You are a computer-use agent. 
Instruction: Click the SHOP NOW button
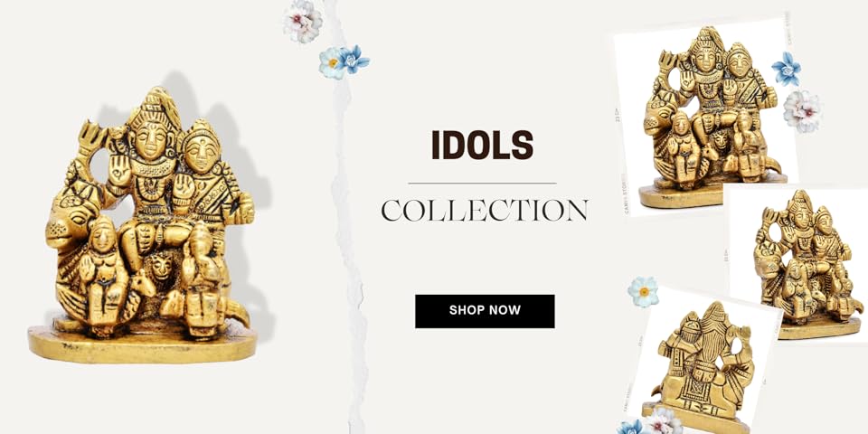pyautogui.click(x=485, y=311)
